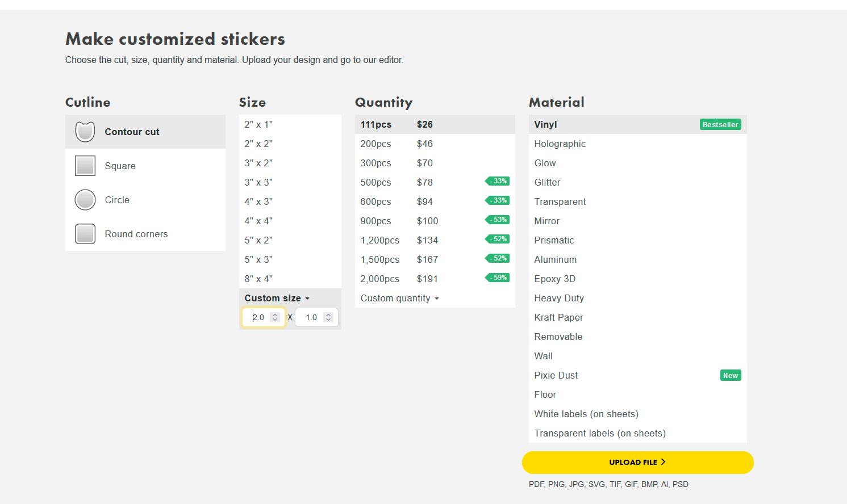Select the 3" x 3" size option
This screenshot has height=504, width=847.
pyautogui.click(x=258, y=182)
